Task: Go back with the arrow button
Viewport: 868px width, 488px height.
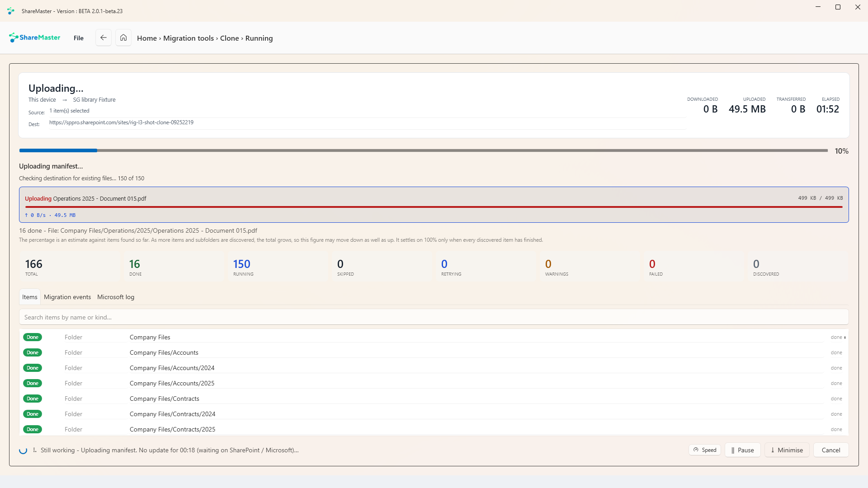Action: point(104,38)
